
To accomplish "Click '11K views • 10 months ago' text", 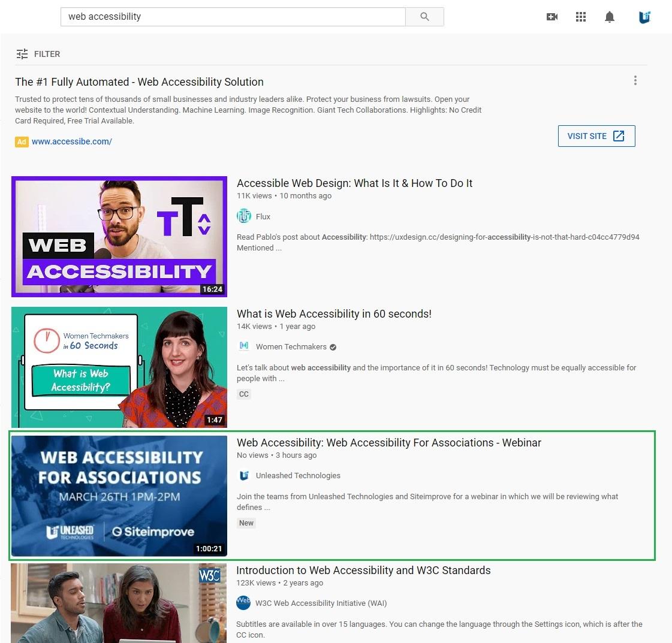I will pyautogui.click(x=284, y=196).
